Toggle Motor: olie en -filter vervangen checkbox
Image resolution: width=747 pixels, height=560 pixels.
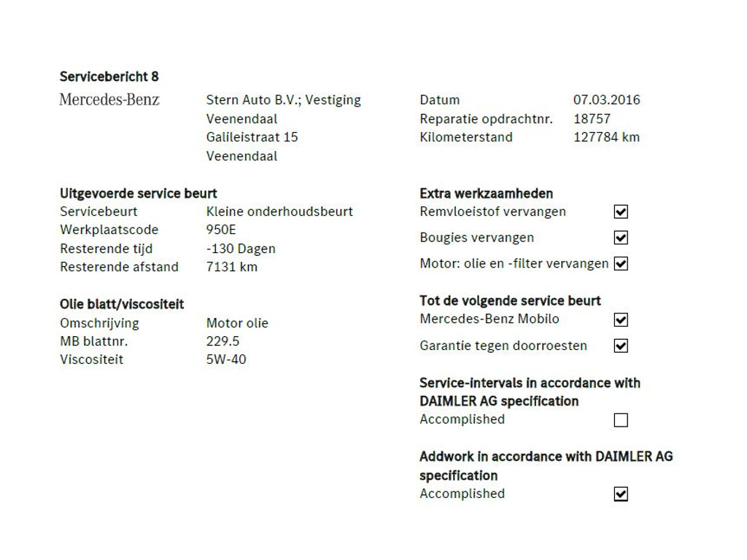click(x=621, y=264)
